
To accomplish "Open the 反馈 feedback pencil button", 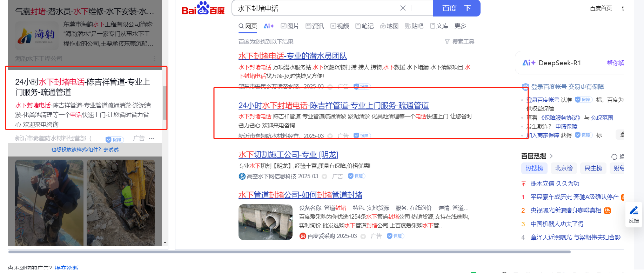I will click(x=634, y=214).
